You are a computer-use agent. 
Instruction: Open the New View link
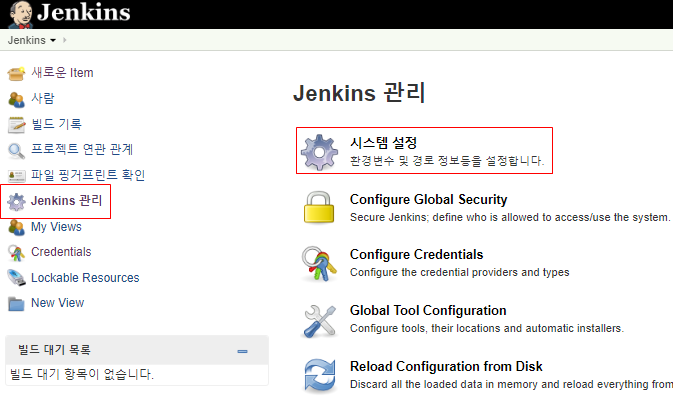point(58,303)
